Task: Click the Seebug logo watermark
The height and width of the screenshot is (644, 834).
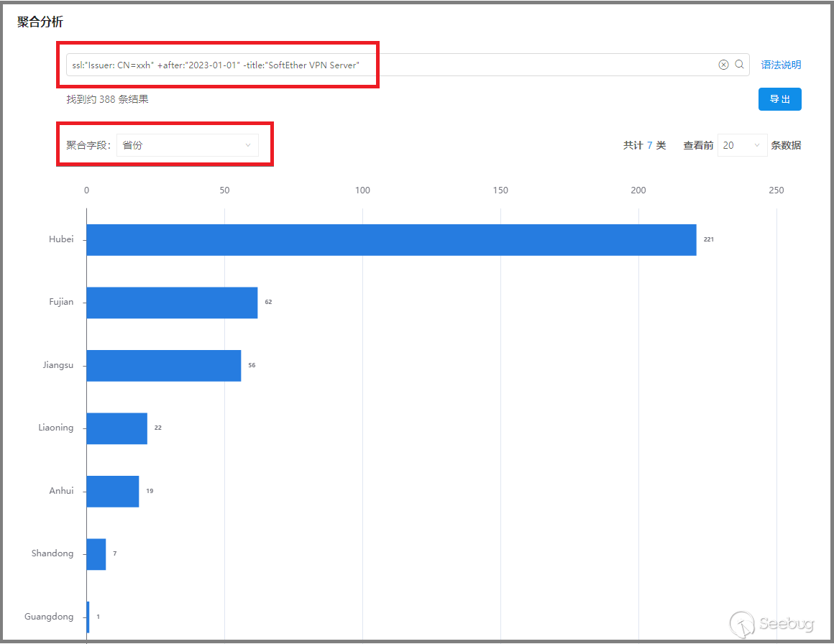Action: coord(772,623)
